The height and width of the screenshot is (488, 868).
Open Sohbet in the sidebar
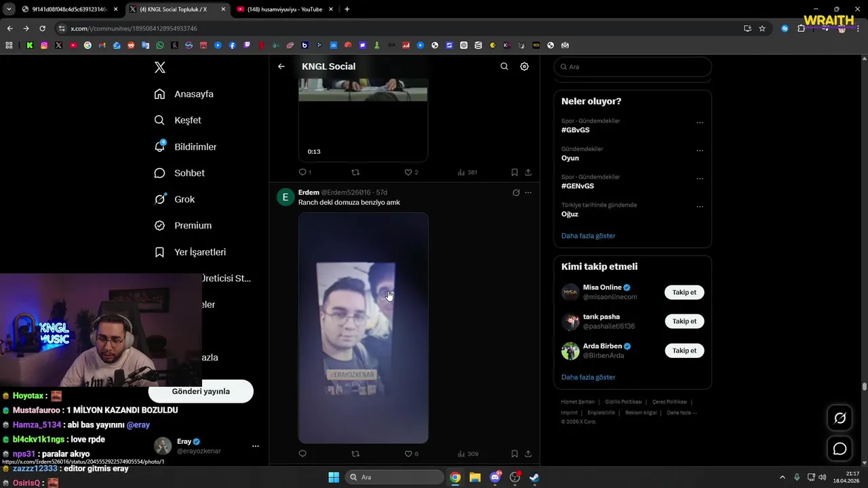(x=179, y=173)
